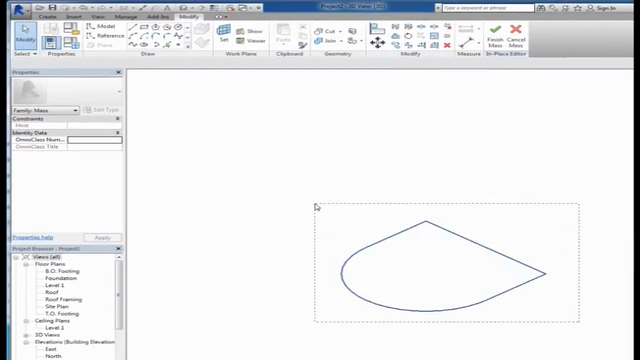Click the Join geometry tool
Image resolution: width=640 pixels, height=360 pixels.
[x=325, y=41]
